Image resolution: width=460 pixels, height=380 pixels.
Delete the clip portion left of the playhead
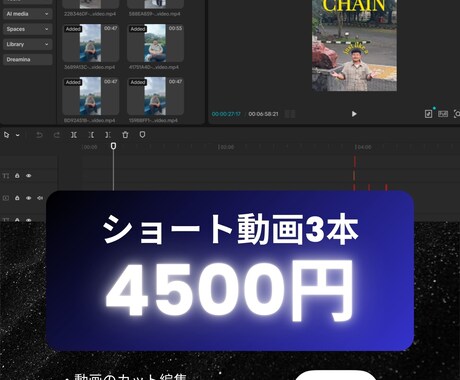(x=91, y=135)
